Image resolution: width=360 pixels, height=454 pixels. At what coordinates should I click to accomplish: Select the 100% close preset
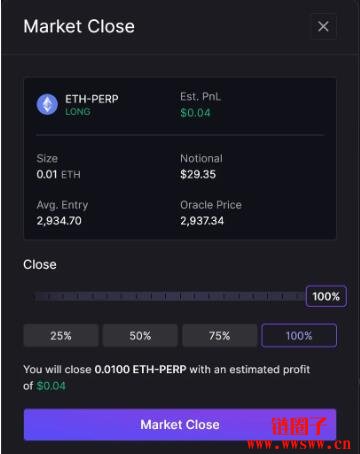(299, 335)
